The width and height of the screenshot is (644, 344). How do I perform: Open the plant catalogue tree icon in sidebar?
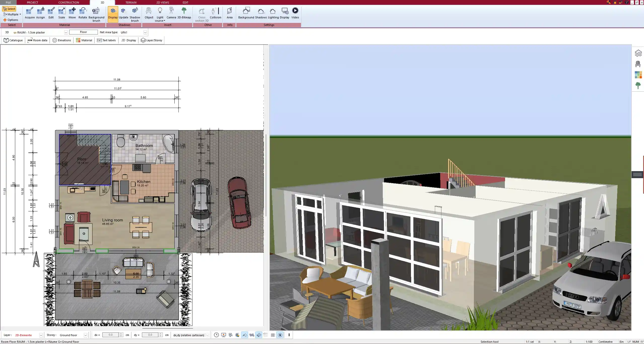[638, 86]
